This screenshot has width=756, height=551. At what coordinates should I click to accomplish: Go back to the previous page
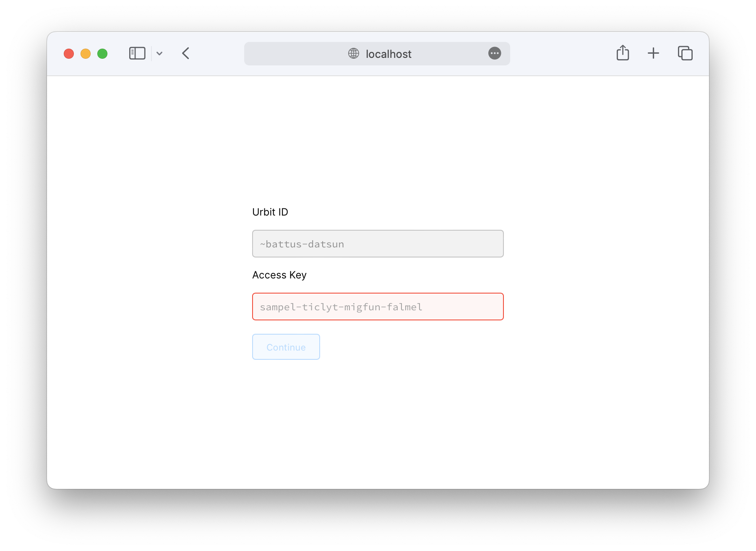186,53
